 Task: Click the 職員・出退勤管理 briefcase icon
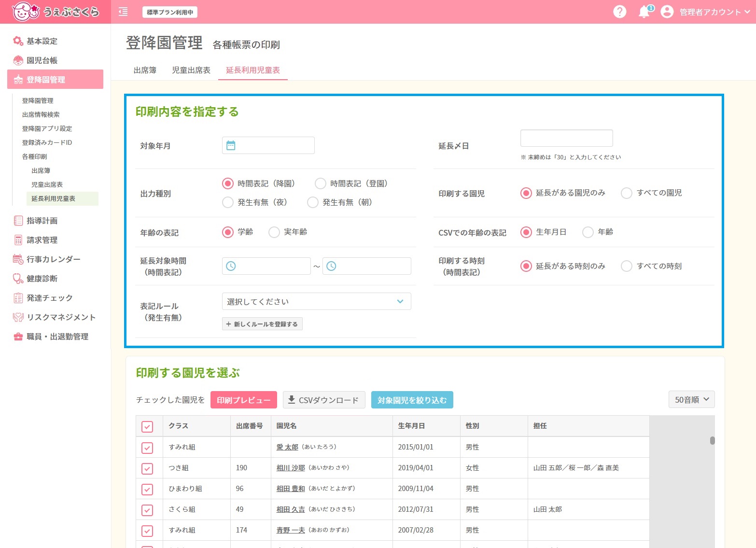(18, 337)
